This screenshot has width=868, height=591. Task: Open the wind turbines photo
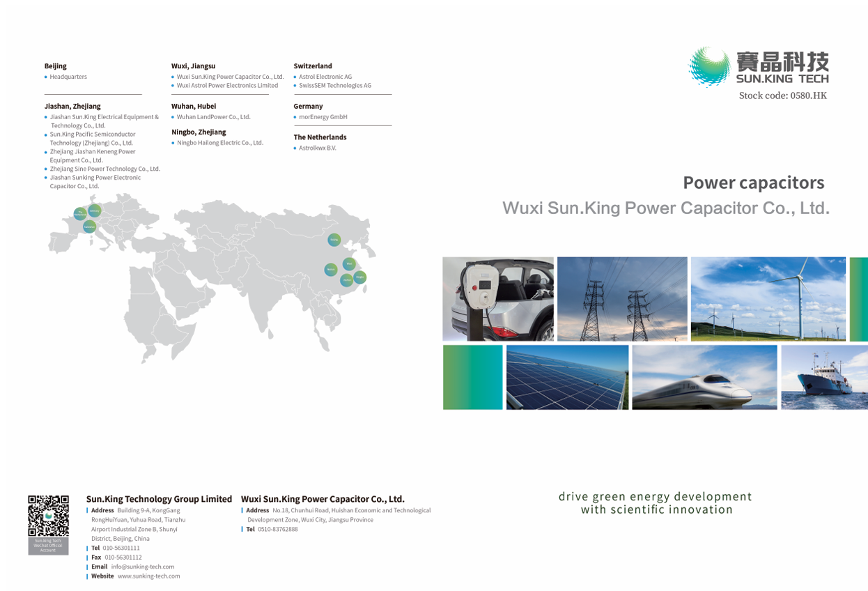pos(768,299)
